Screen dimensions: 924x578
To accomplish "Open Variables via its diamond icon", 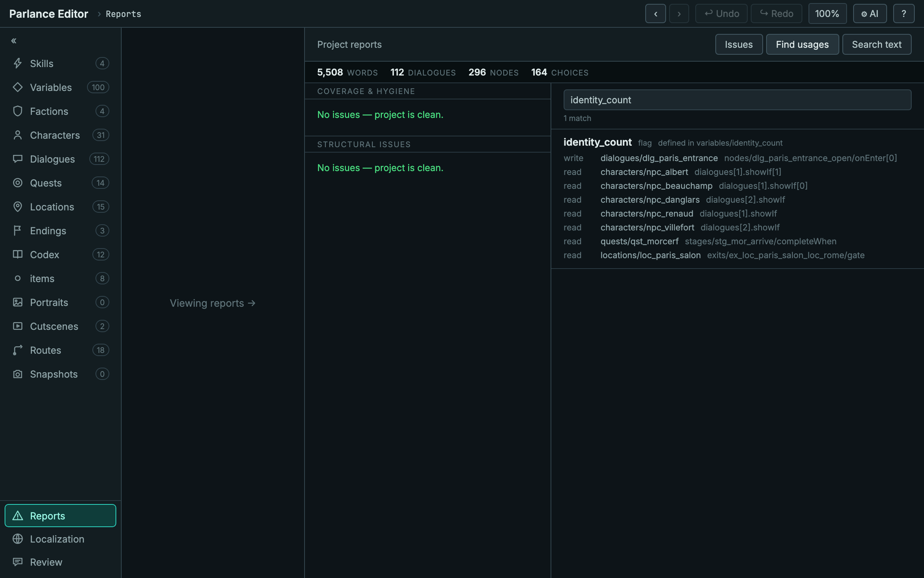I will (18, 87).
